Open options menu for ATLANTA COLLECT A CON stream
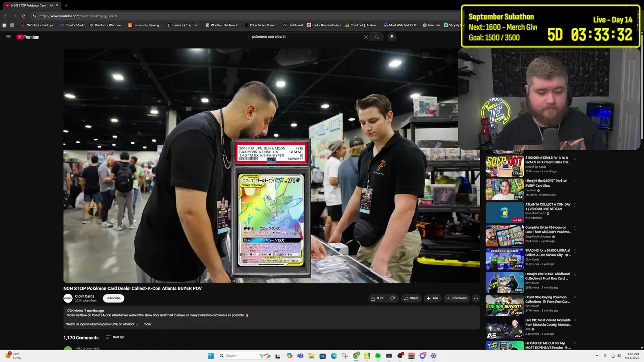The height and width of the screenshot is (362, 644). coord(575,205)
